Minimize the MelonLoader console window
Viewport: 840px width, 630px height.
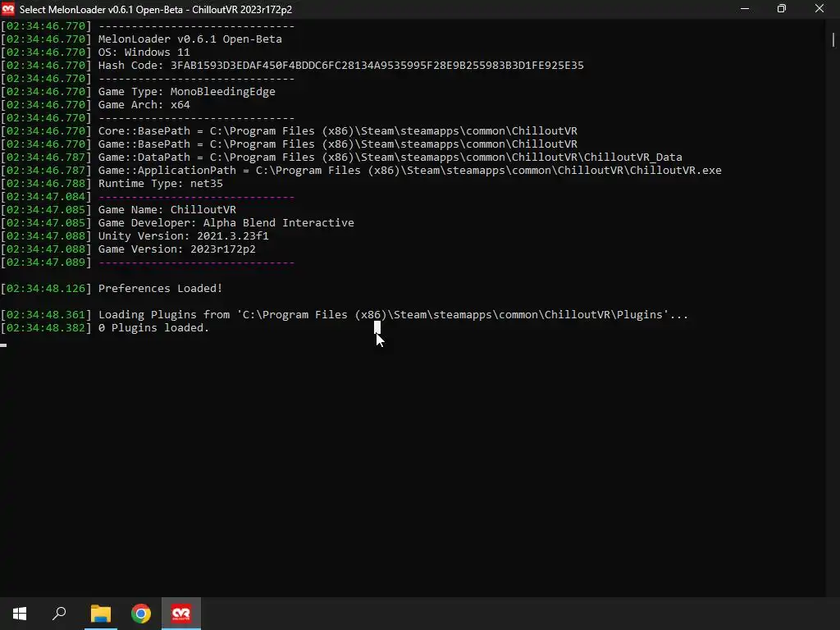click(745, 9)
